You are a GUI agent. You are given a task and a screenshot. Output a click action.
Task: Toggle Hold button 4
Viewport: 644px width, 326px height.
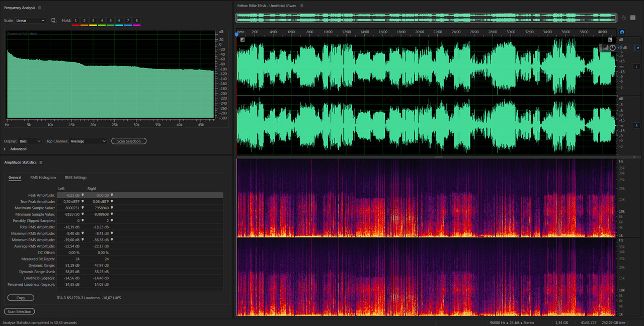(x=102, y=21)
